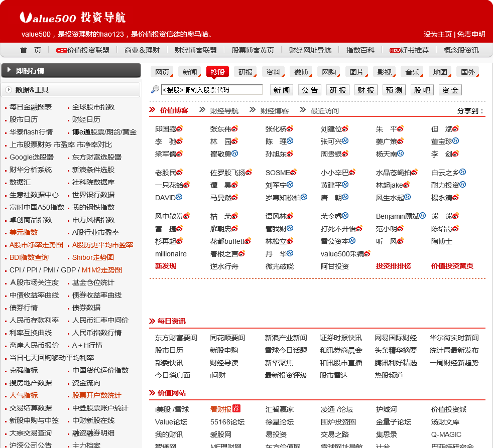The width and height of the screenshot is (493, 448).
Task: Click Weibo icon next to 但斌
Action: (455, 128)
